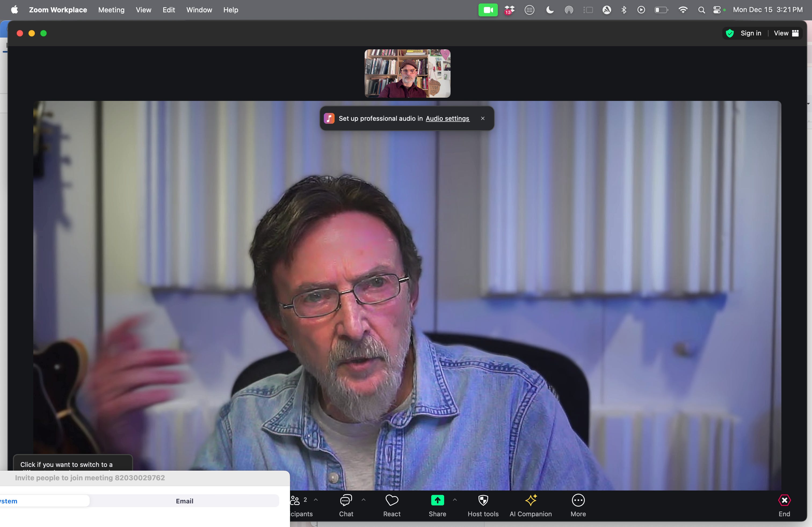Open the Meeting menu
Viewport: 812px width, 527px height.
[111, 10]
